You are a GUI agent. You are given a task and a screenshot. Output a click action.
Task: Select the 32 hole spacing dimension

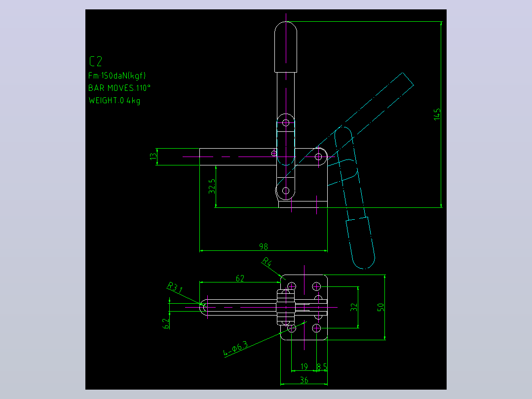[354, 307]
